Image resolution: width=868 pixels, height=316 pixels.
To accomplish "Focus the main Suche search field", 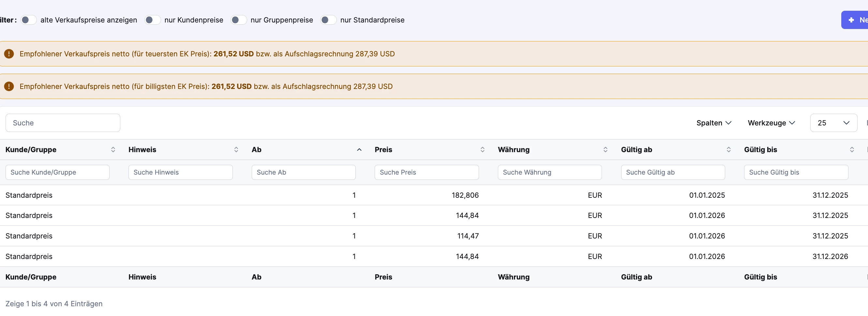I will [x=63, y=123].
